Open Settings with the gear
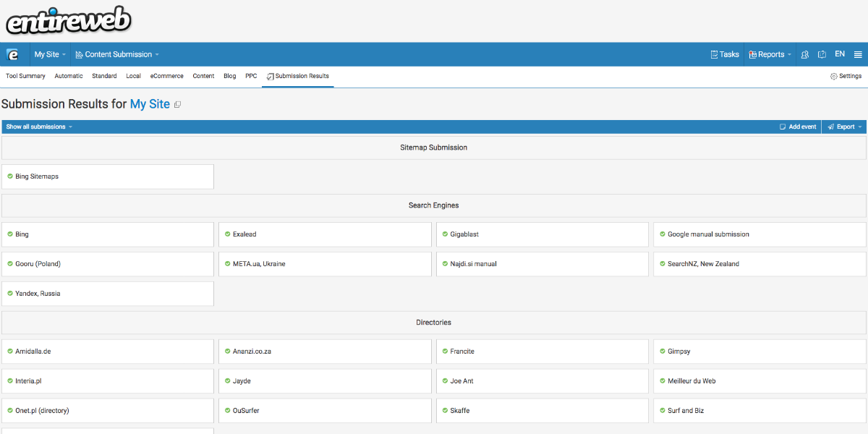 pyautogui.click(x=846, y=76)
